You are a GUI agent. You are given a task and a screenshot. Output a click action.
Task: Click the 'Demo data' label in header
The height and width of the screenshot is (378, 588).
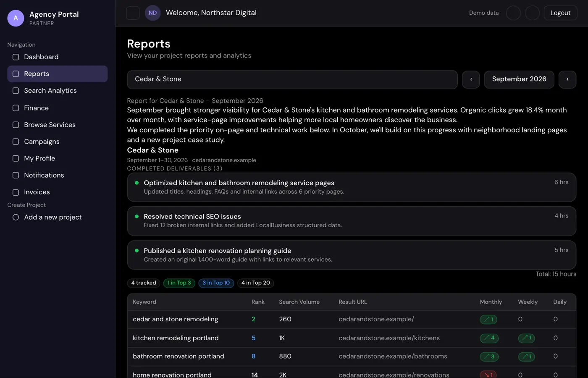[484, 13]
